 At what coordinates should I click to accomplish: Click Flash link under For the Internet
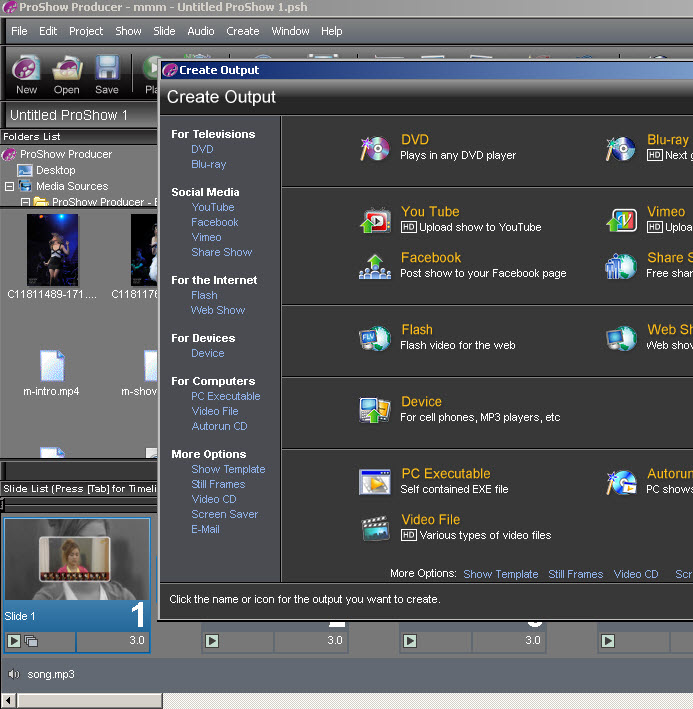point(204,295)
